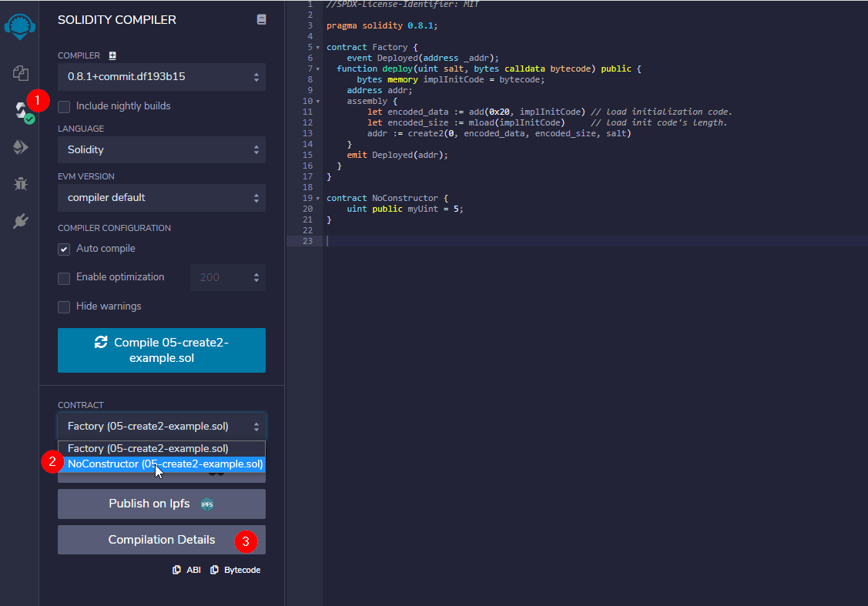Open the Contract dropdown showing Factory
The width and height of the screenshot is (868, 606).
[x=162, y=426]
